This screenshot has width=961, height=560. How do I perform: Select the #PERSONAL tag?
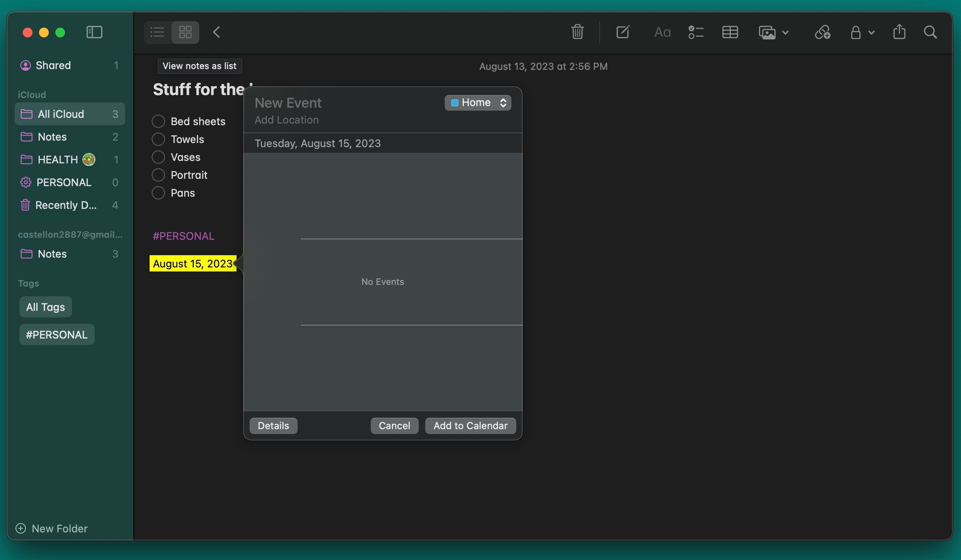click(x=57, y=334)
